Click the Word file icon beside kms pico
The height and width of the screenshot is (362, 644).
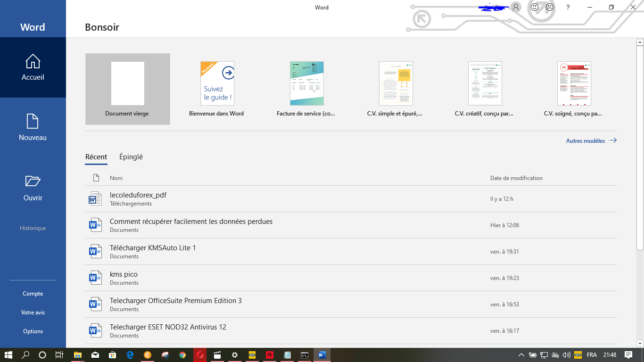coord(95,278)
